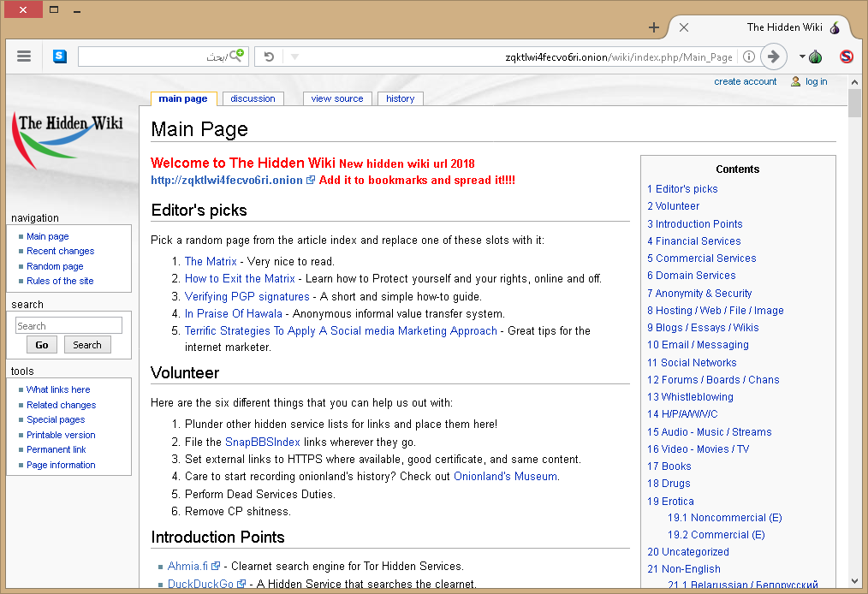Jump to Non-English in contents
Viewport: 868px width, 594px height.
click(x=684, y=569)
